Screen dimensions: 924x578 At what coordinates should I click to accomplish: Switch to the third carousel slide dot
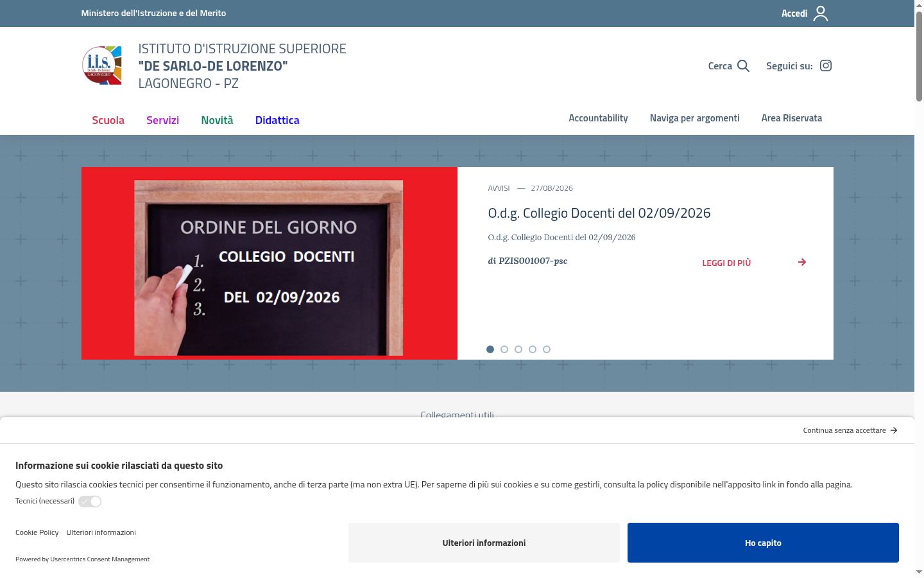518,349
